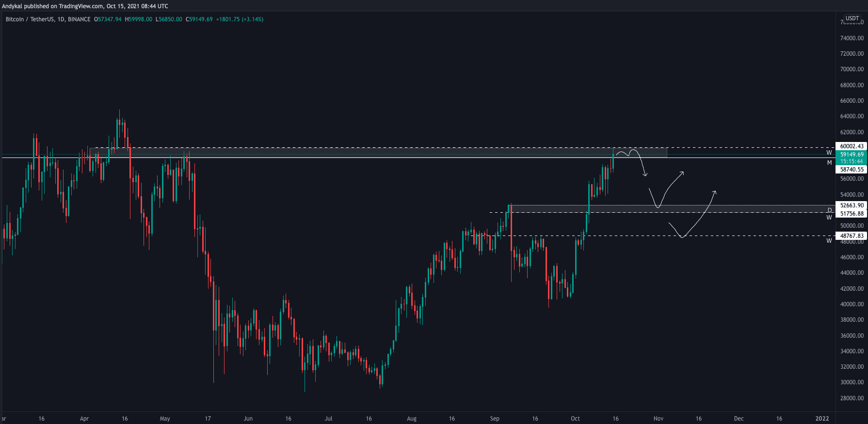Image resolution: width=868 pixels, height=424 pixels.
Task: Click the D marker beside 52663.90 zone
Action: click(829, 210)
